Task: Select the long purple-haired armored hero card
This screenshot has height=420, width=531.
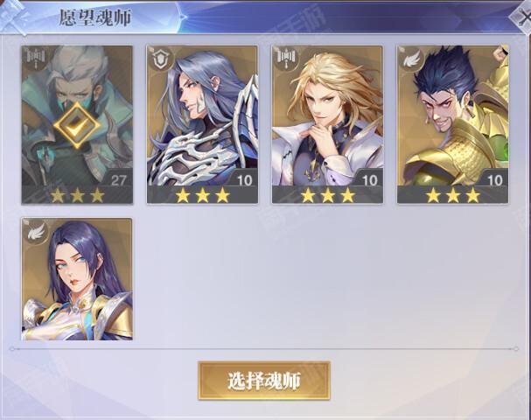Action: click(202, 124)
